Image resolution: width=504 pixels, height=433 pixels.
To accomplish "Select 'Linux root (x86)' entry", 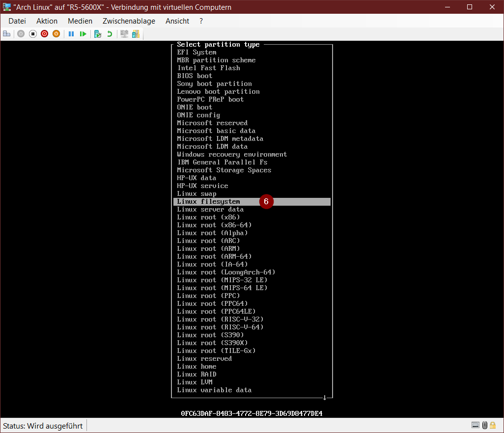I will [208, 217].
